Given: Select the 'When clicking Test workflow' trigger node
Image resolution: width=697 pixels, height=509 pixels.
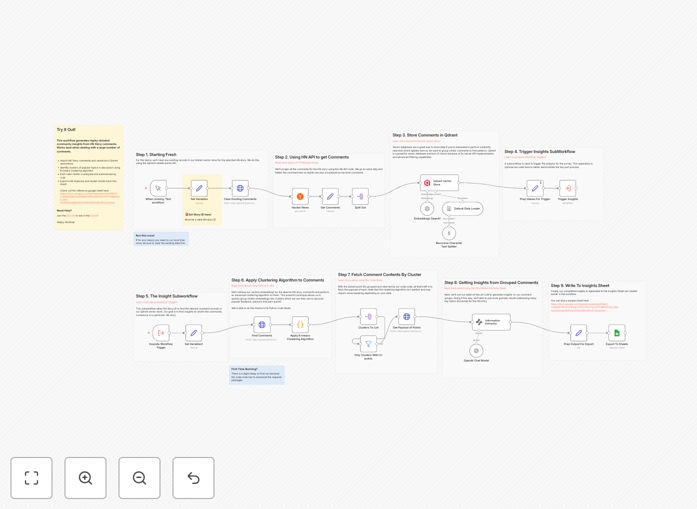Looking at the screenshot, I should tap(158, 188).
